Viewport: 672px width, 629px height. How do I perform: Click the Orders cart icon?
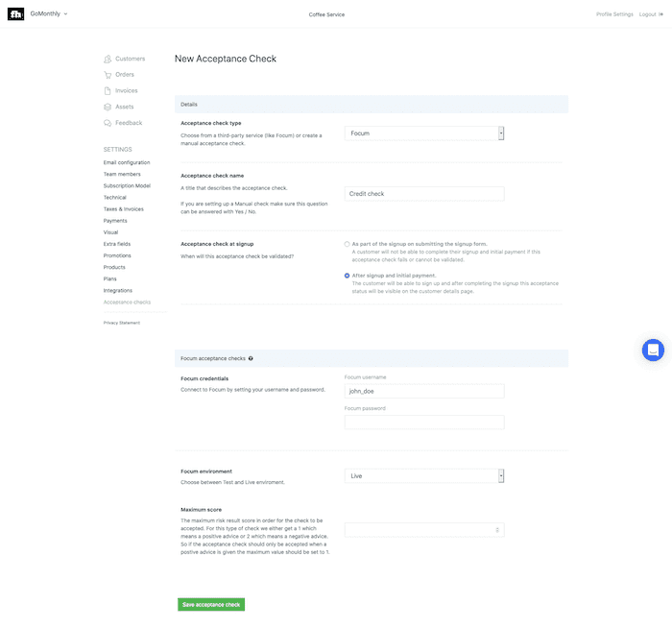108,75
